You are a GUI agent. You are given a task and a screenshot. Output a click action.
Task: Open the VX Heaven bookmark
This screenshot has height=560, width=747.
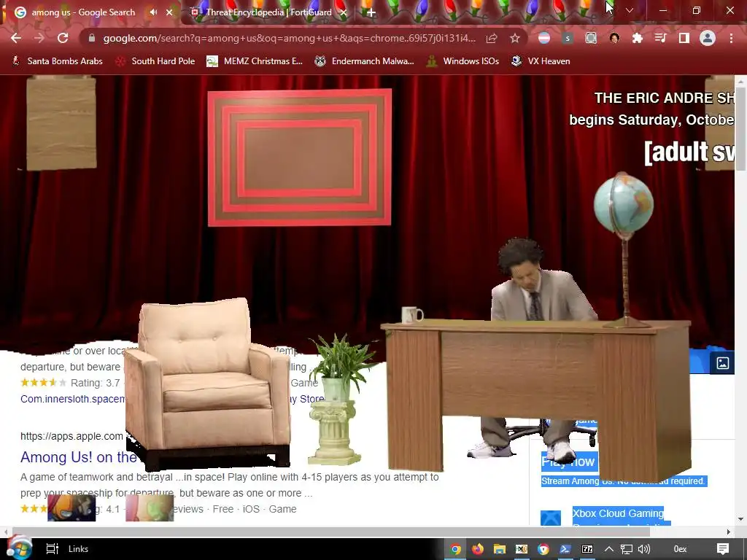click(x=541, y=61)
